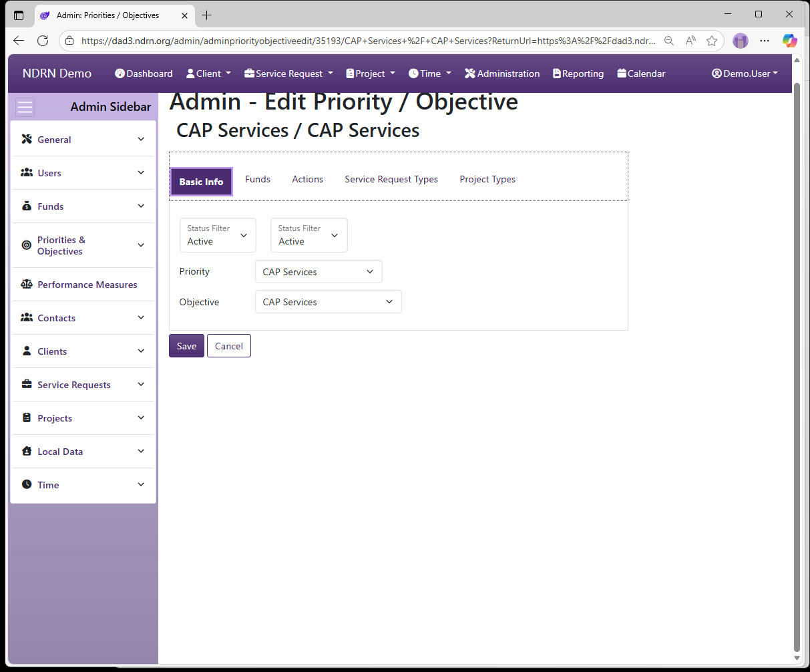Screen dimensions: 810x672
Task: Expand the Time sidebar section chevron
Action: coord(141,484)
